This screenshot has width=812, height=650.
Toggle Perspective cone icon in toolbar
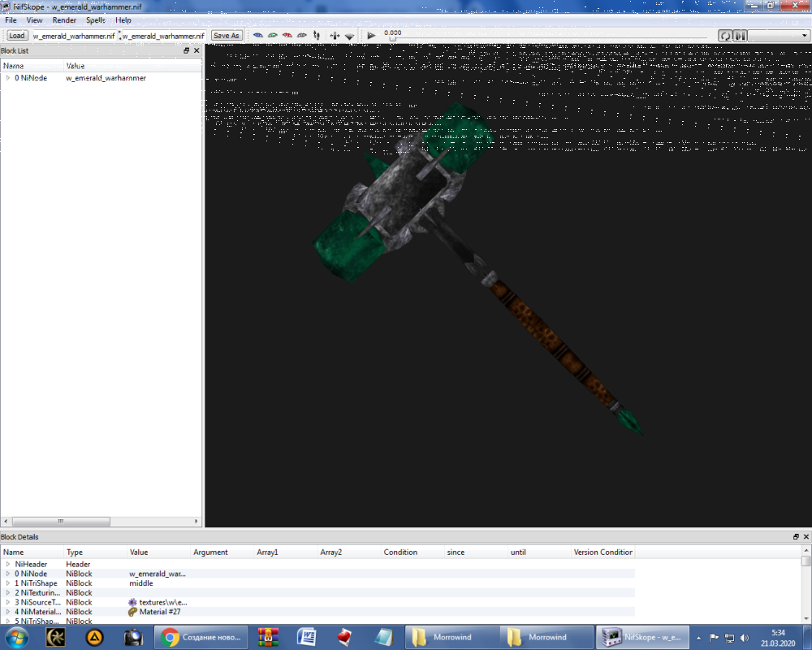click(349, 36)
